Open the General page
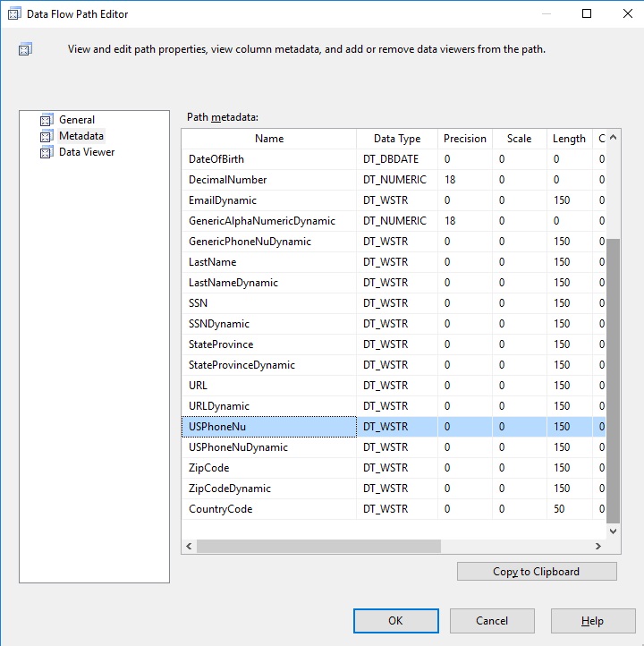644x646 pixels. click(x=77, y=120)
